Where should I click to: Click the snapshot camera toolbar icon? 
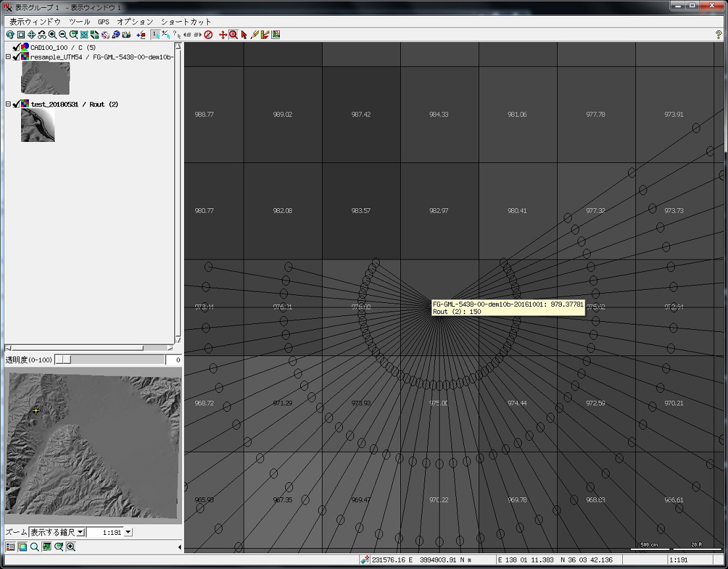126,34
